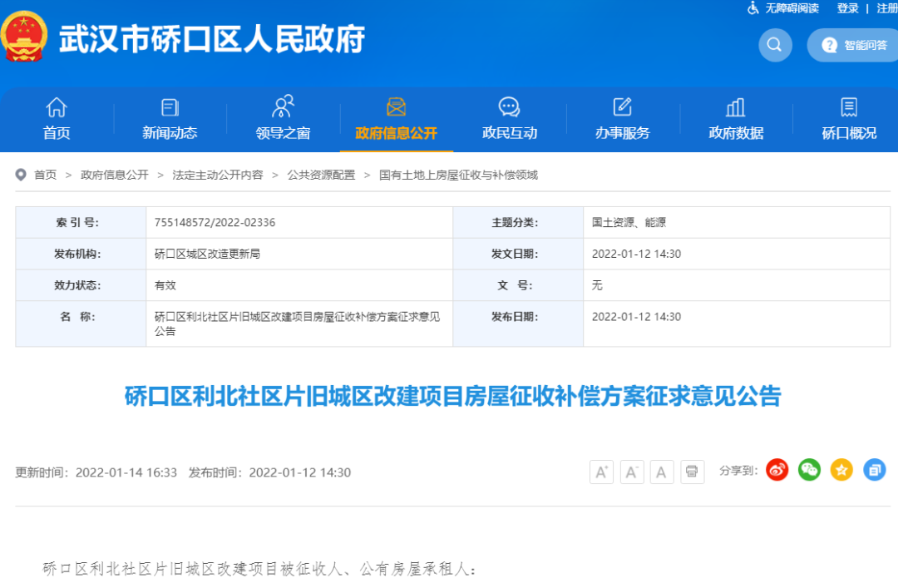Share to Weibo via red icon
The image size is (898, 588).
pyautogui.click(x=777, y=470)
